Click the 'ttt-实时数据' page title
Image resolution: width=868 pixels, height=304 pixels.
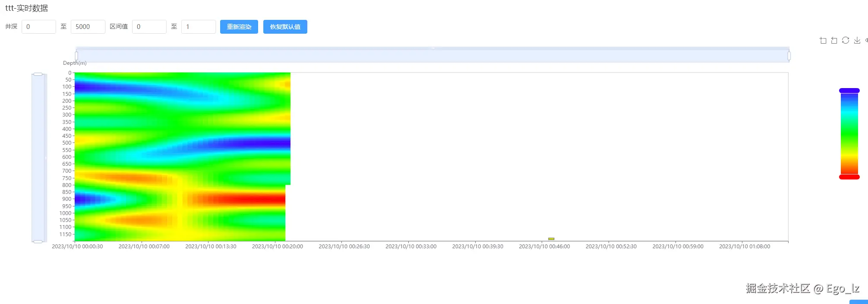[27, 8]
